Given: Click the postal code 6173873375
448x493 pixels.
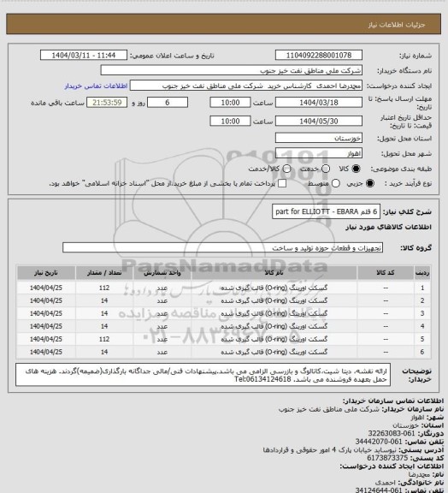Looking at the screenshot, I should pyautogui.click(x=387, y=458).
